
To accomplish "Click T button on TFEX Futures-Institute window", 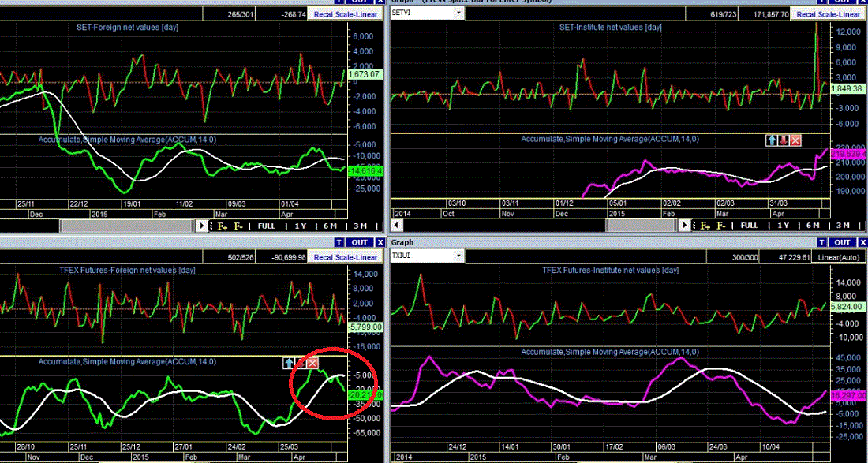I will click(821, 242).
